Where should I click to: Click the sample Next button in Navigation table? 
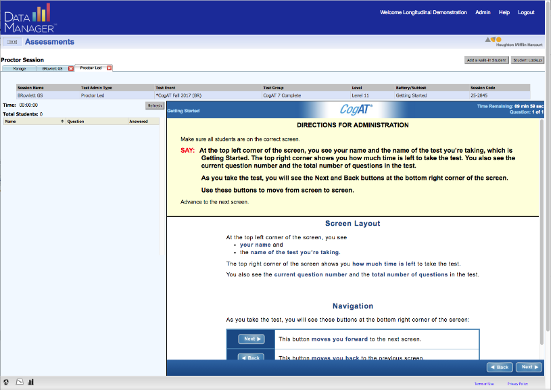(252, 340)
